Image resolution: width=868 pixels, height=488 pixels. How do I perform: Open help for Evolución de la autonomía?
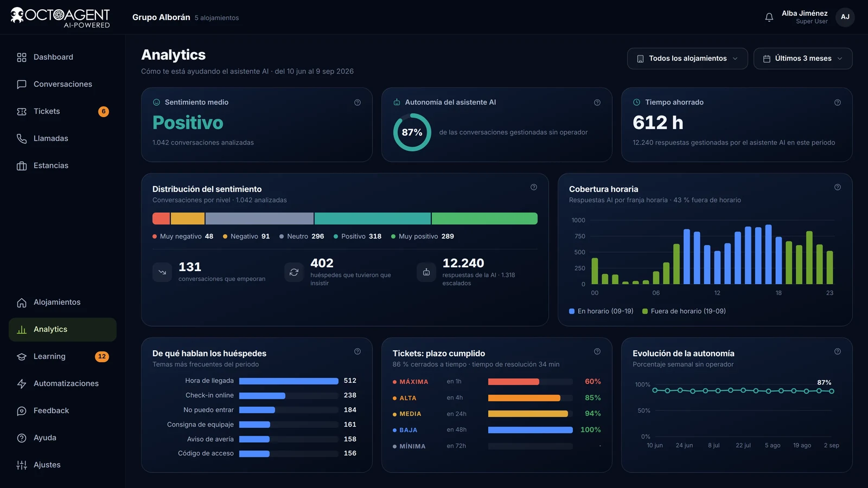(x=838, y=351)
